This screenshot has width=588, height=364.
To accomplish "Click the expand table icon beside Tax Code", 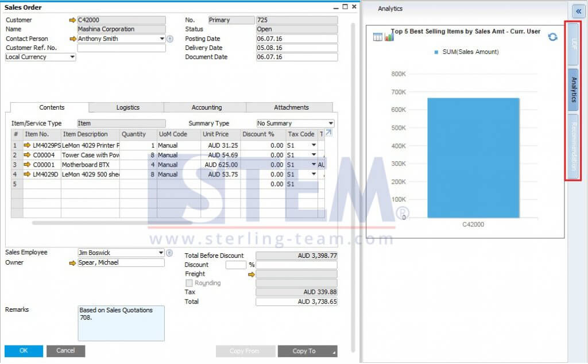I will pos(328,133).
